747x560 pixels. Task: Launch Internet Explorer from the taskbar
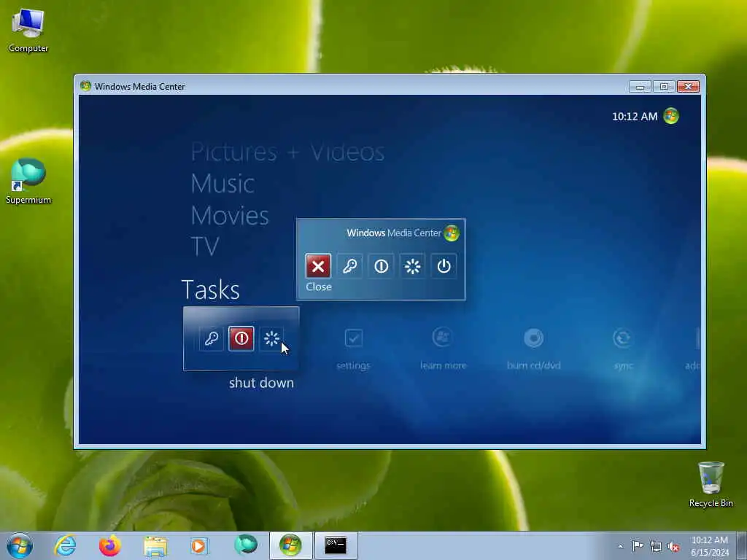click(65, 545)
